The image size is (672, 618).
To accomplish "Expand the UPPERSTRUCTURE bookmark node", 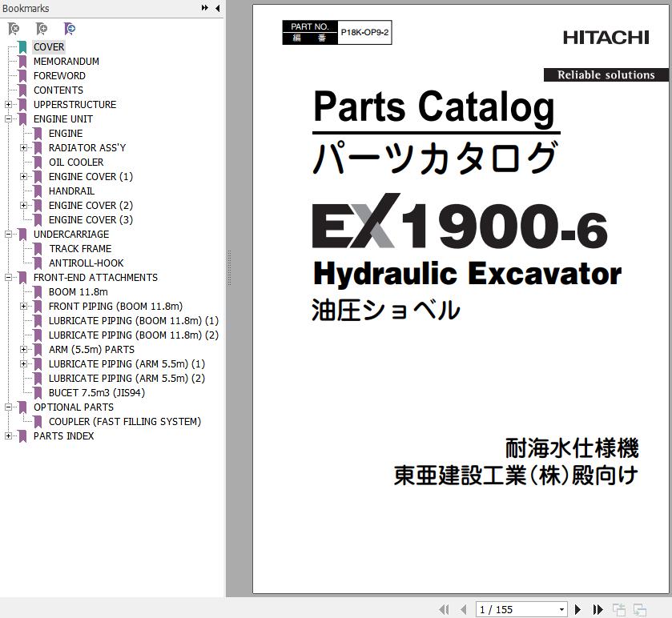I will coord(8,105).
